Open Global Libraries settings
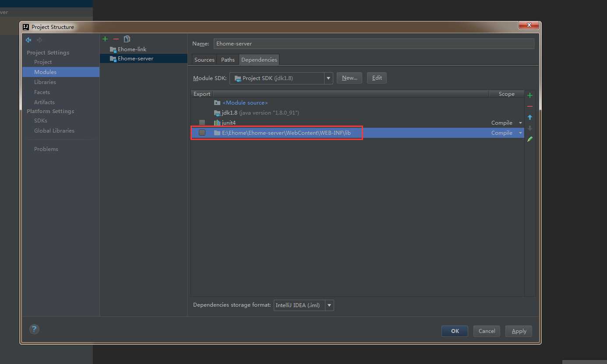The width and height of the screenshot is (607, 364). point(54,131)
